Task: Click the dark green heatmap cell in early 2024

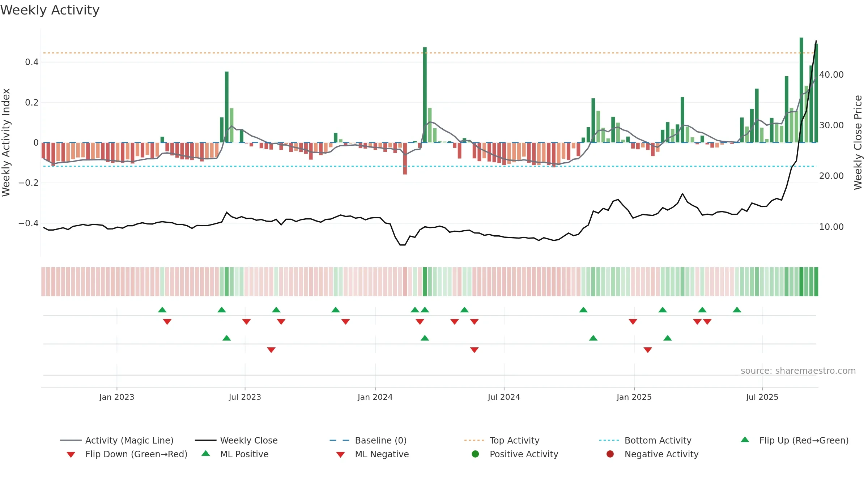Action: click(425, 282)
